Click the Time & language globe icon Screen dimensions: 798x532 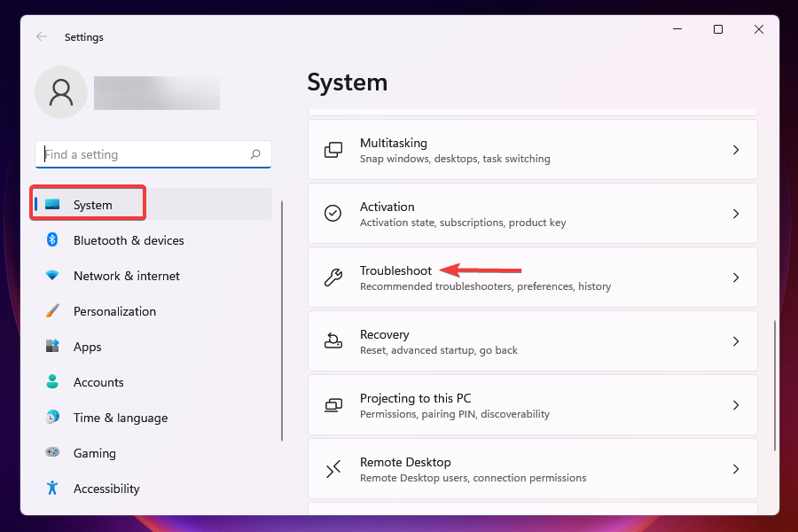coord(52,418)
